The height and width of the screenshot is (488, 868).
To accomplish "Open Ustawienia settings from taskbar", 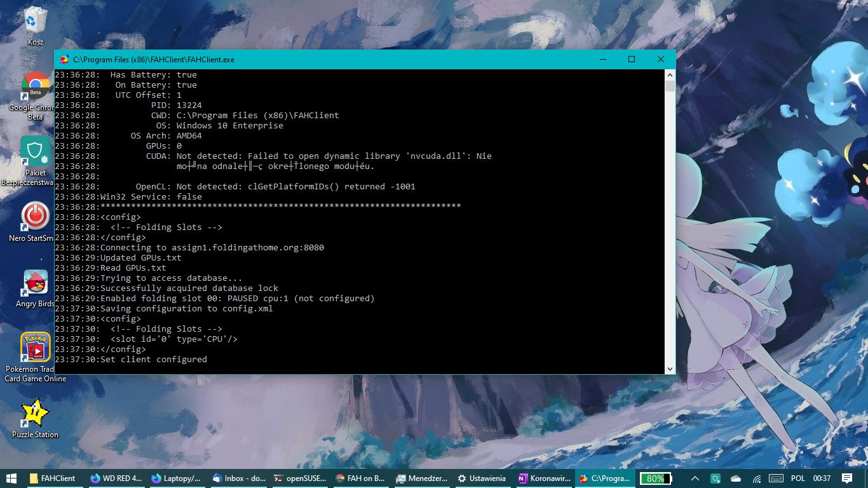I will pos(482,478).
